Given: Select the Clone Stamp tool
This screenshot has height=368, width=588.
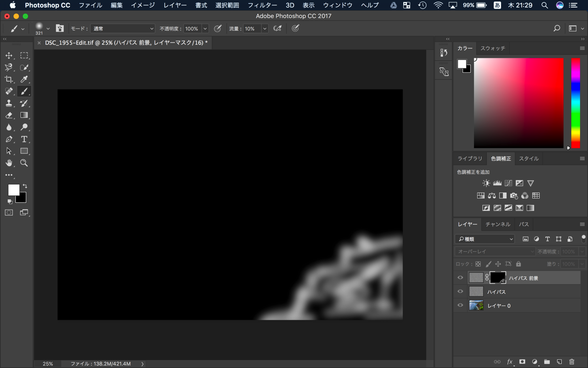Looking at the screenshot, I should (x=9, y=104).
